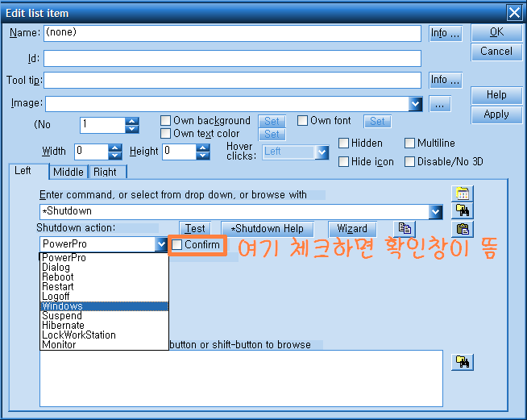Image resolution: width=527 pixels, height=420 pixels.
Task: Click the Cancel button
Action: (x=496, y=52)
